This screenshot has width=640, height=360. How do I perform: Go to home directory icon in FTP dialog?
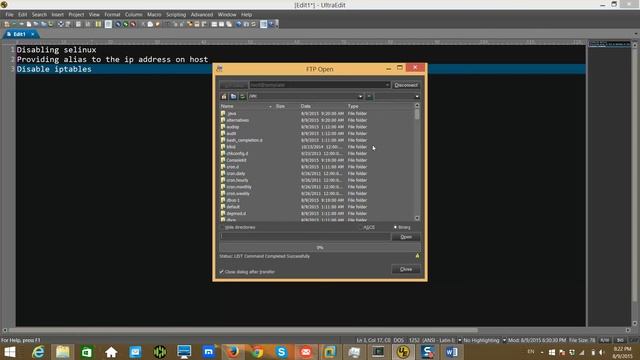[x=224, y=97]
